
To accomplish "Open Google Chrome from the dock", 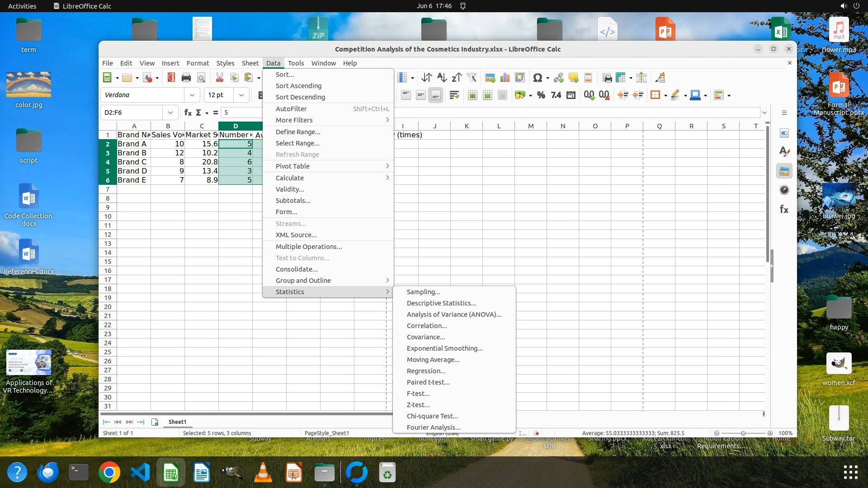I will tap(109, 473).
